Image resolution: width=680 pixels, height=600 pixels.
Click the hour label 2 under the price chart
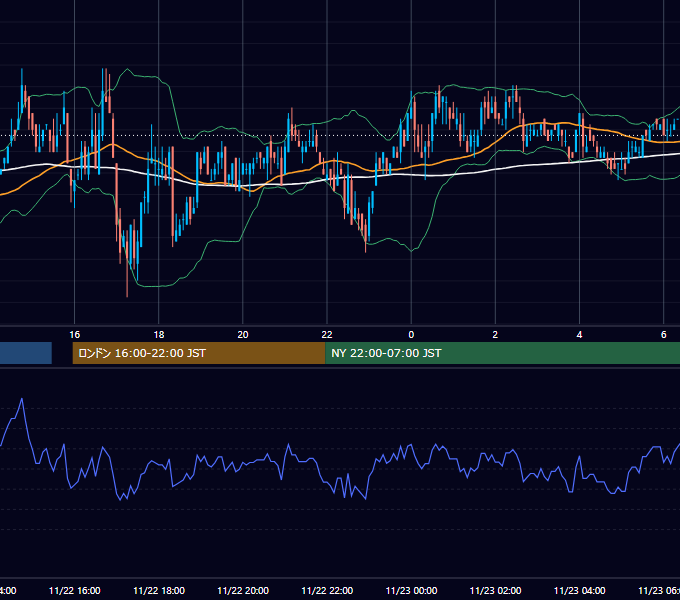[495, 334]
